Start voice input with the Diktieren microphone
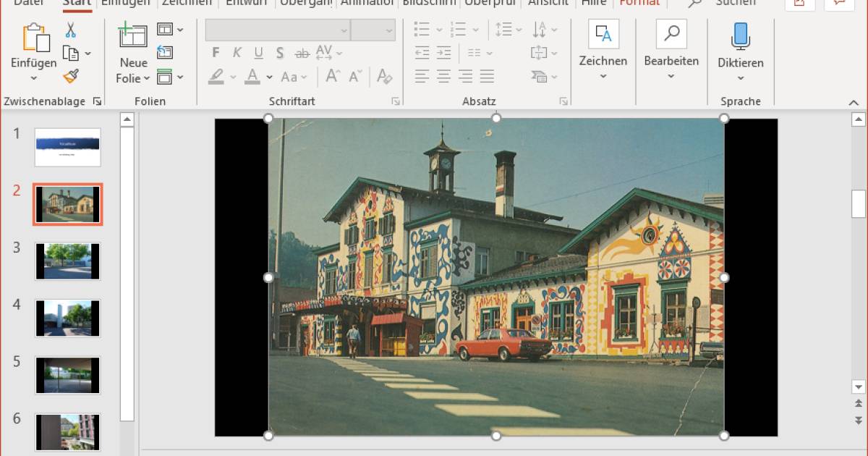The image size is (868, 456). click(x=740, y=34)
